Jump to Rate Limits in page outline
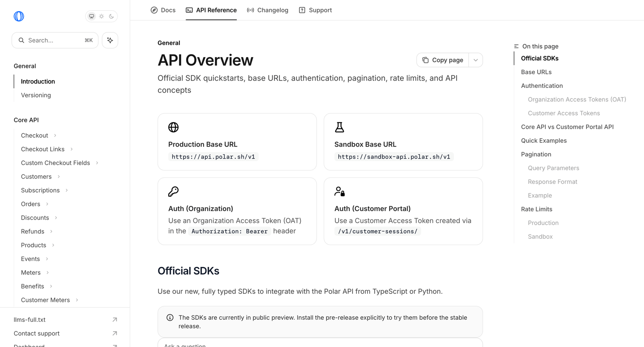Image resolution: width=644 pixels, height=347 pixels. coord(536,209)
